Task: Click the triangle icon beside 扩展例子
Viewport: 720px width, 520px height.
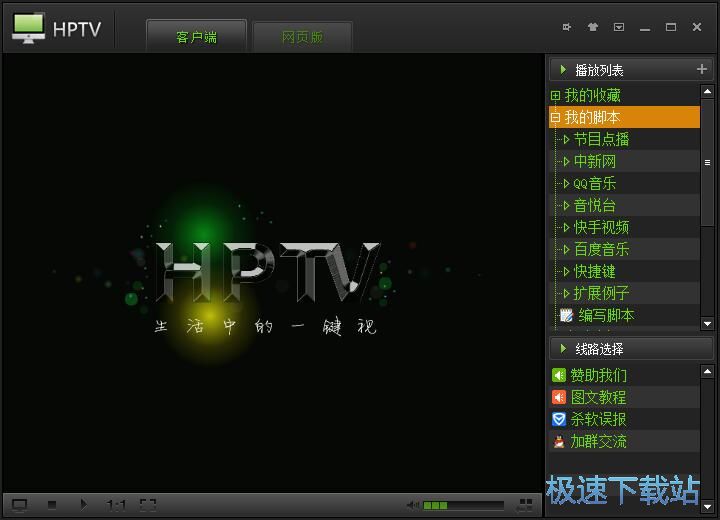Action: click(566, 293)
